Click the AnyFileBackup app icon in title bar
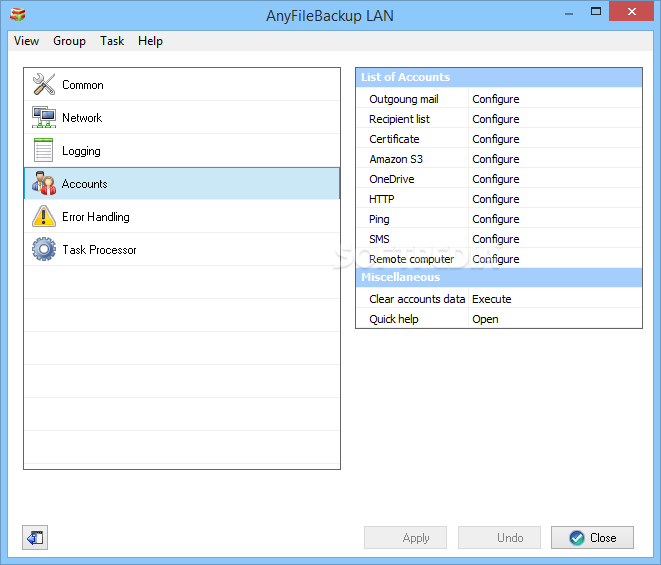661x565 pixels. (x=18, y=15)
